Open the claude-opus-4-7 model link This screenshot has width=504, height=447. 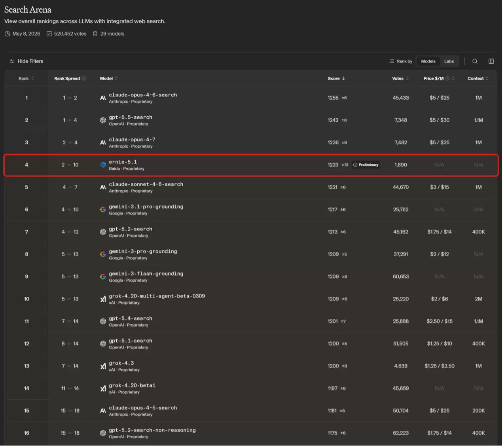133,140
